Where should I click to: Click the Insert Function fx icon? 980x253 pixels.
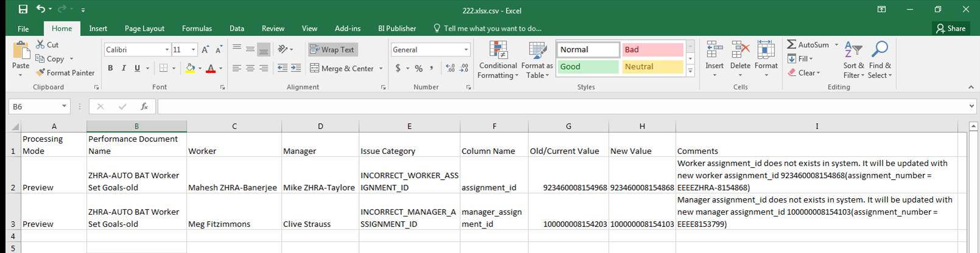144,106
